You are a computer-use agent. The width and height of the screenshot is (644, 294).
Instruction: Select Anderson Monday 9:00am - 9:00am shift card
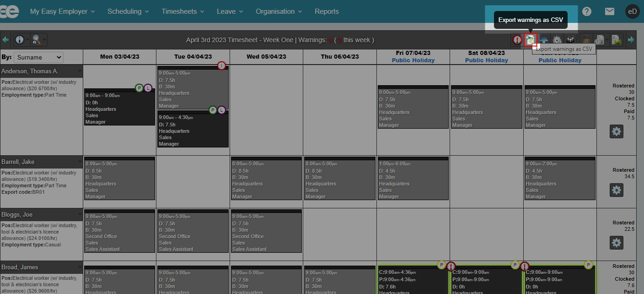(119, 107)
